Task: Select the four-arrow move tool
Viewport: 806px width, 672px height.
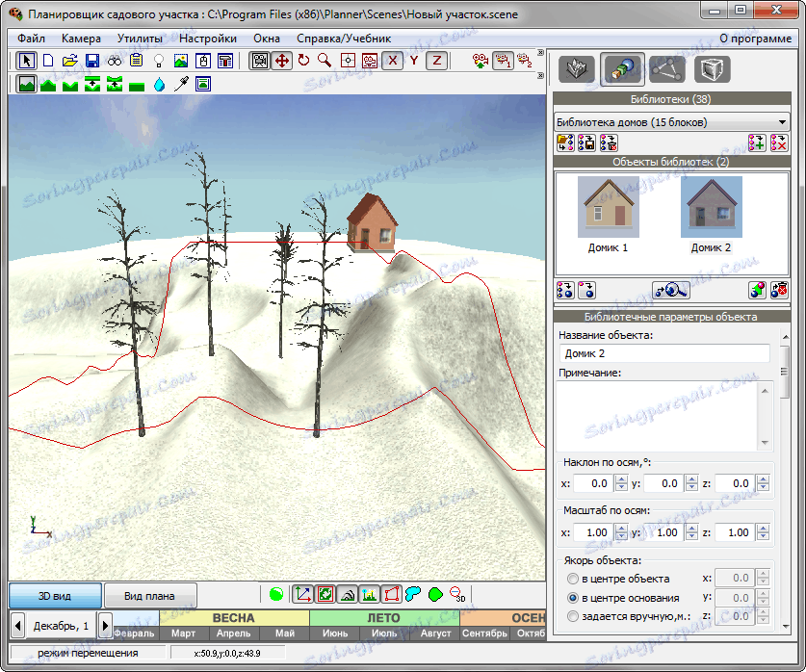Action: [281, 61]
